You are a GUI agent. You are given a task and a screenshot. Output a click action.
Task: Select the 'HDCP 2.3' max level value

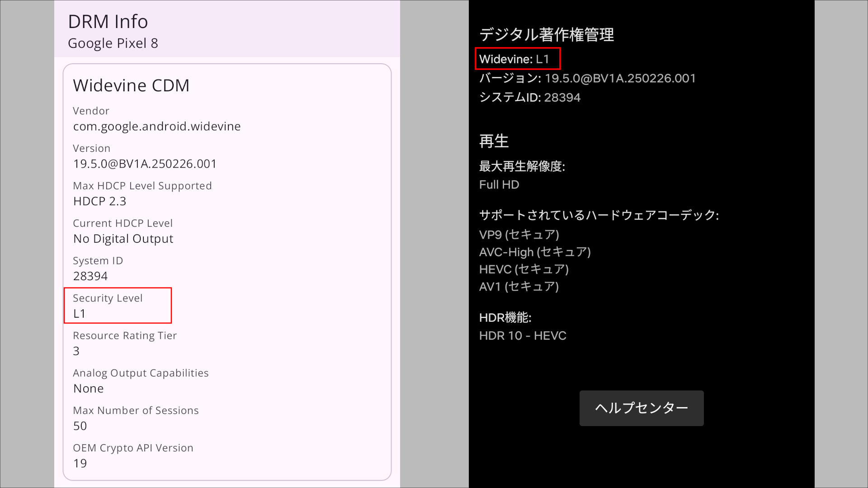click(99, 201)
